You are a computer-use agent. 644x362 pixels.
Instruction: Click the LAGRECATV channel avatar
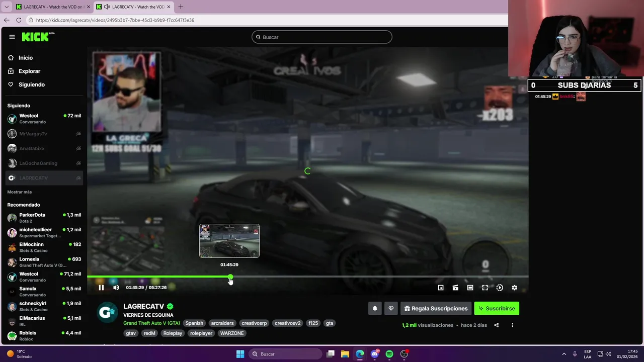coord(107,312)
